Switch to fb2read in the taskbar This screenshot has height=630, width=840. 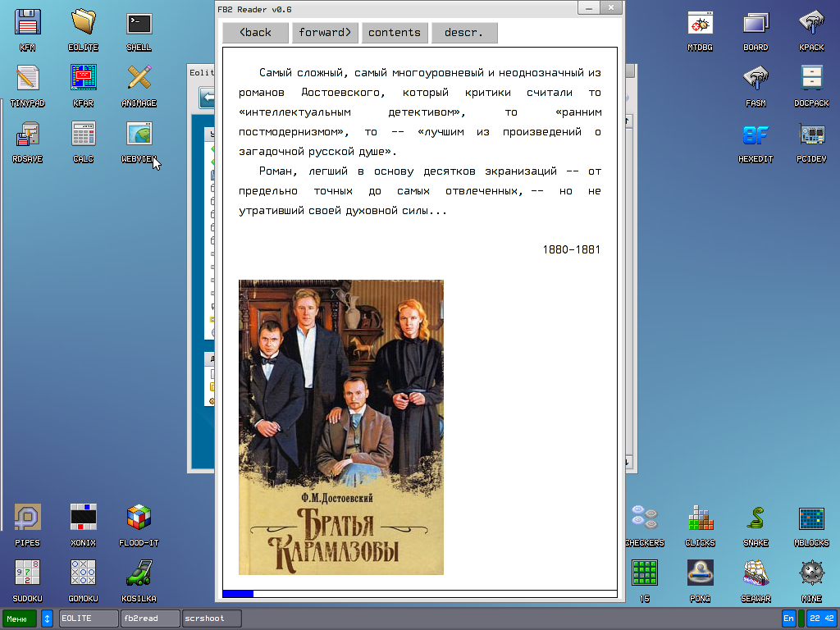[x=150, y=619]
